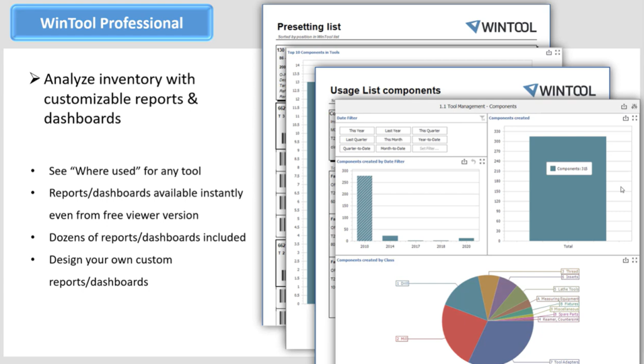
Task: Select the This Year date filter
Action: pyautogui.click(x=357, y=131)
